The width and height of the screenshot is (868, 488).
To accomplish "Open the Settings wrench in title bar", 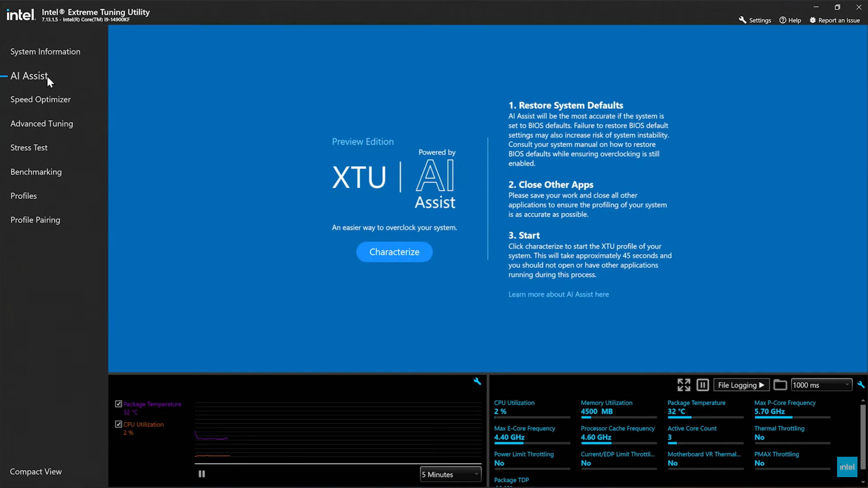I will coord(743,20).
